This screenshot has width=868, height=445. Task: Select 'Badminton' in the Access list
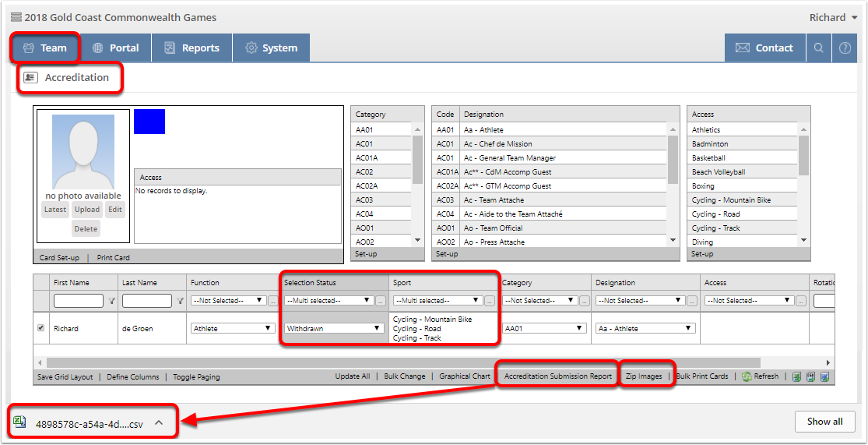coord(743,143)
